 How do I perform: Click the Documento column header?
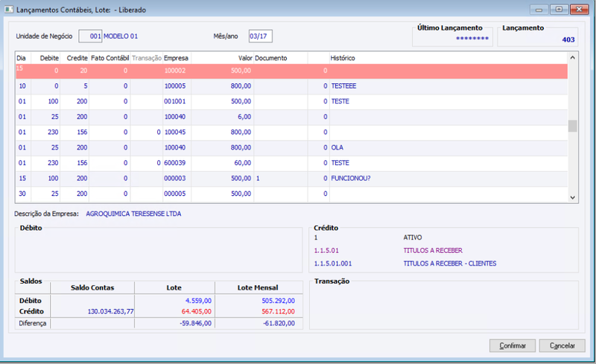[x=271, y=58]
